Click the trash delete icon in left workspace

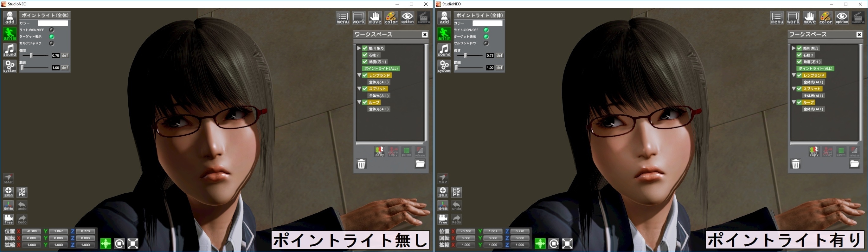click(x=361, y=164)
